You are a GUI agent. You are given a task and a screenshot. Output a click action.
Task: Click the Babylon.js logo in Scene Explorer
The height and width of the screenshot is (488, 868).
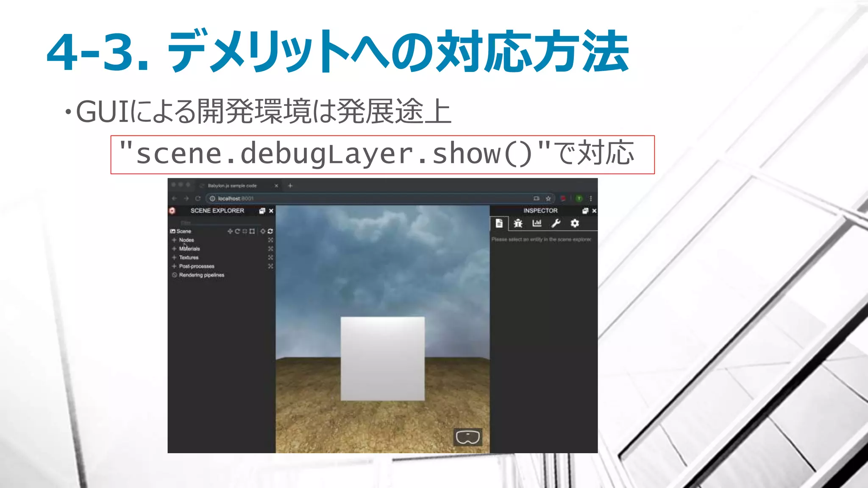click(172, 211)
